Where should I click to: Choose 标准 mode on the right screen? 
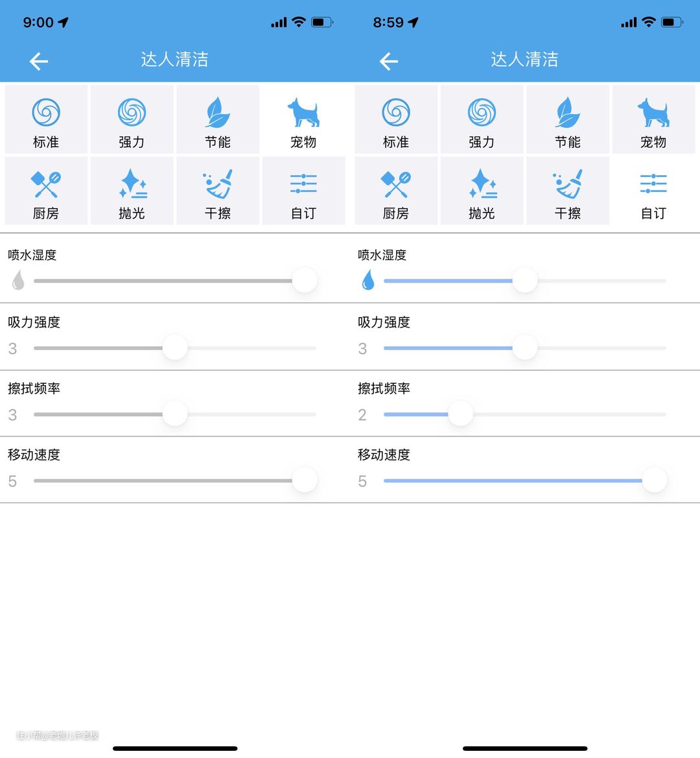coord(396,120)
